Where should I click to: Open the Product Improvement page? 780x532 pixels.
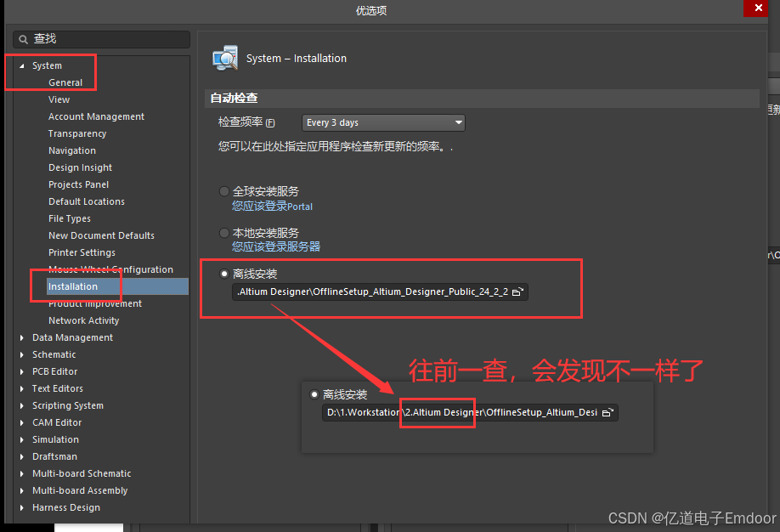point(95,303)
